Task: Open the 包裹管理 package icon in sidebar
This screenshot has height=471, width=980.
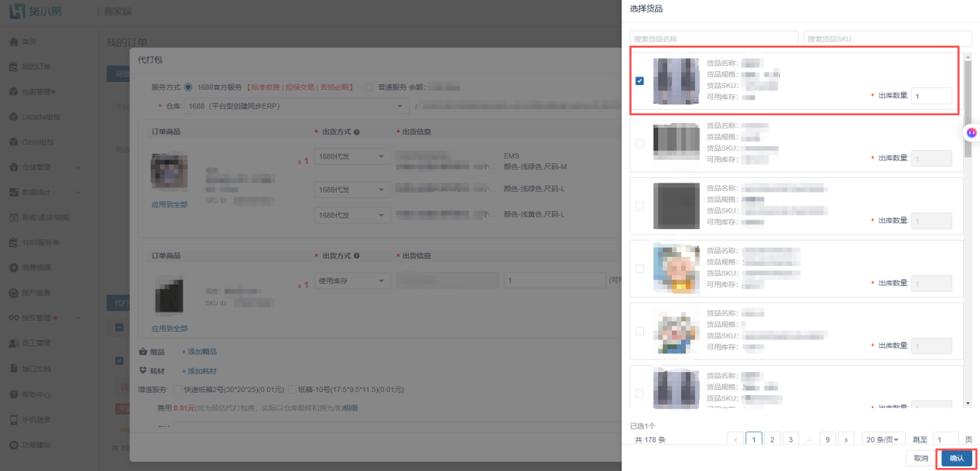Action: click(13, 91)
